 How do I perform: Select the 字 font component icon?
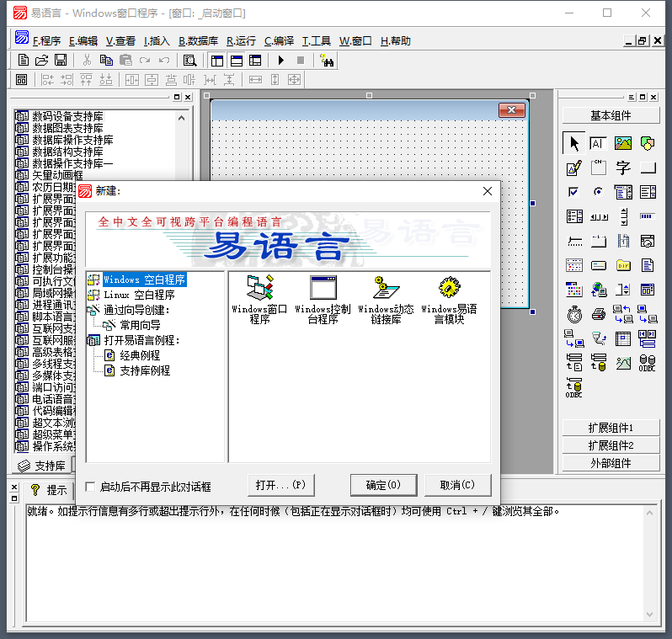coord(622,168)
